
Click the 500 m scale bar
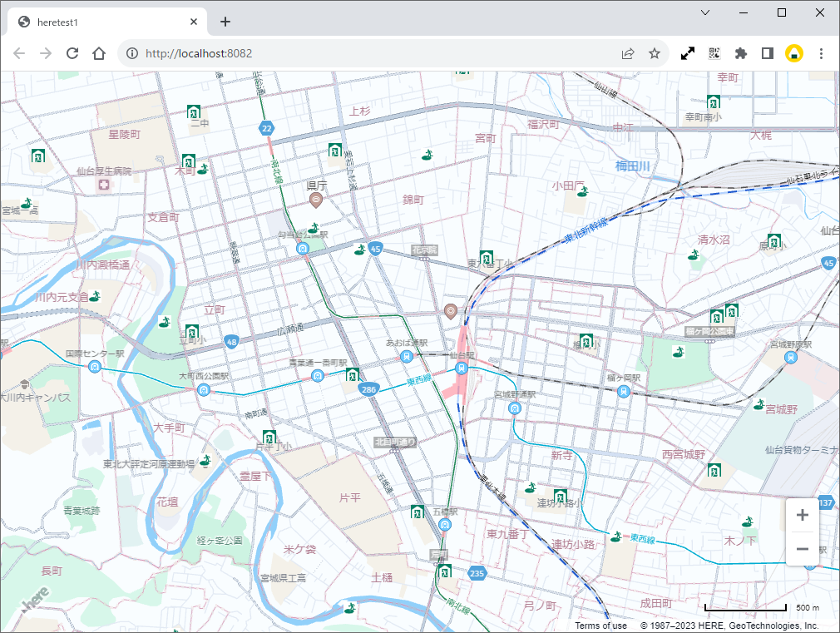[x=745, y=608]
